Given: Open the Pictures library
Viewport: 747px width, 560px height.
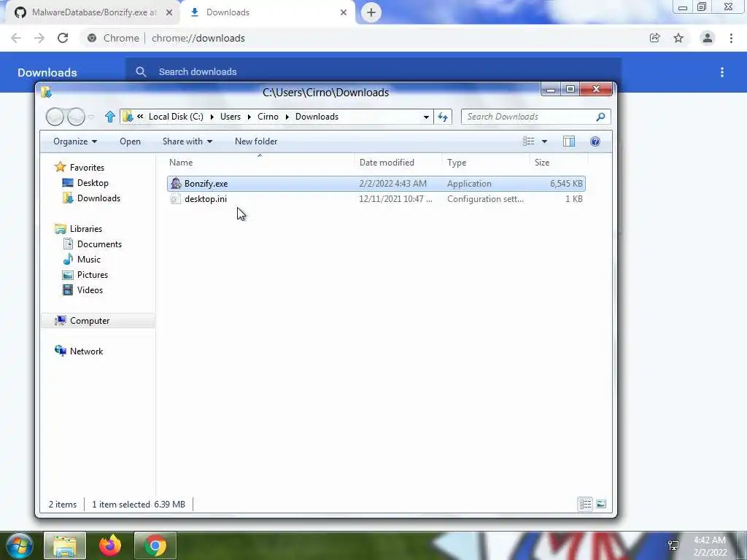Looking at the screenshot, I should tap(93, 275).
